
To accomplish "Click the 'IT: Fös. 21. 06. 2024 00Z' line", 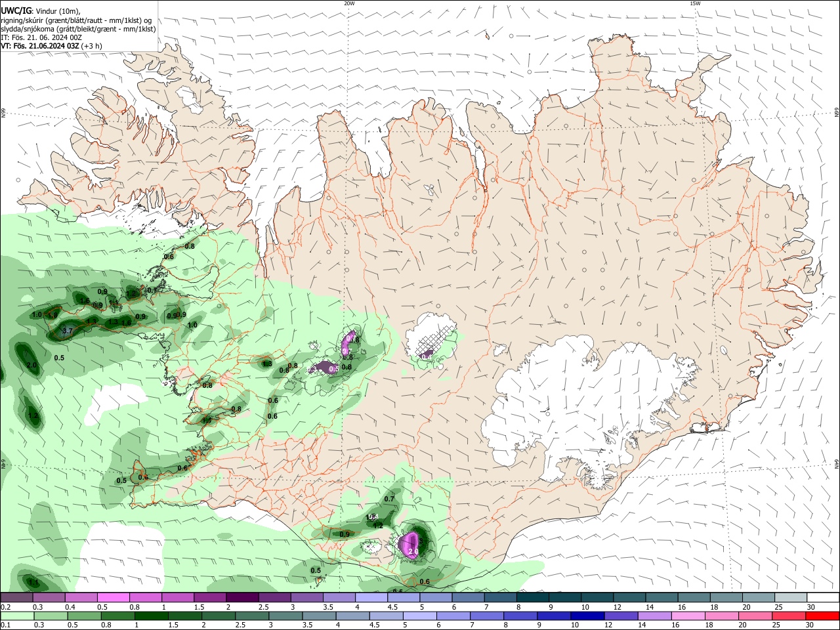I will pyautogui.click(x=41, y=37).
